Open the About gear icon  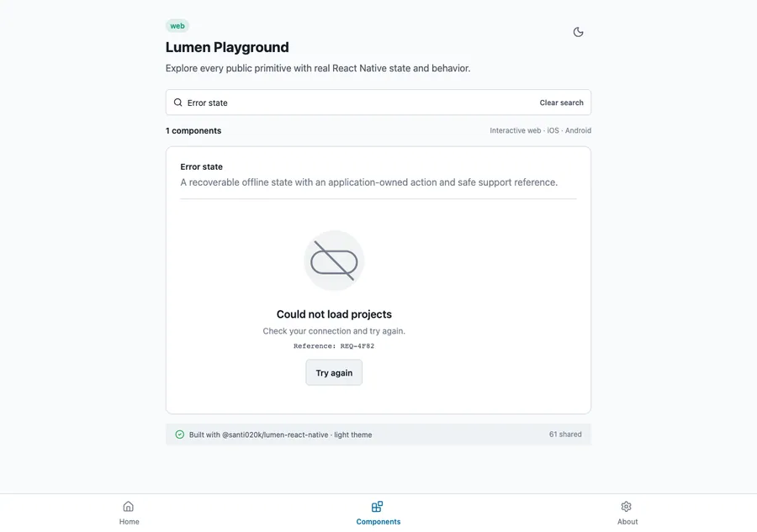point(626,507)
